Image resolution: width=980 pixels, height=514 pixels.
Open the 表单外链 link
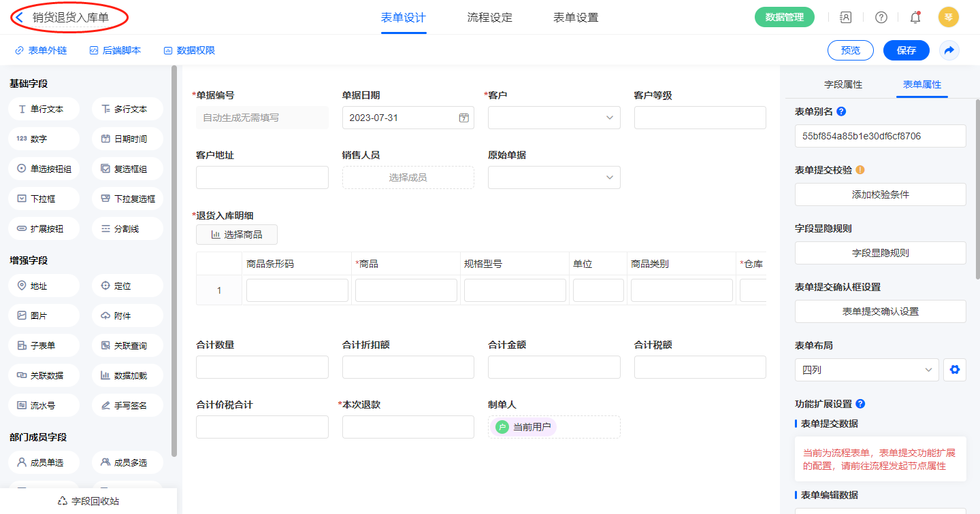click(42, 50)
